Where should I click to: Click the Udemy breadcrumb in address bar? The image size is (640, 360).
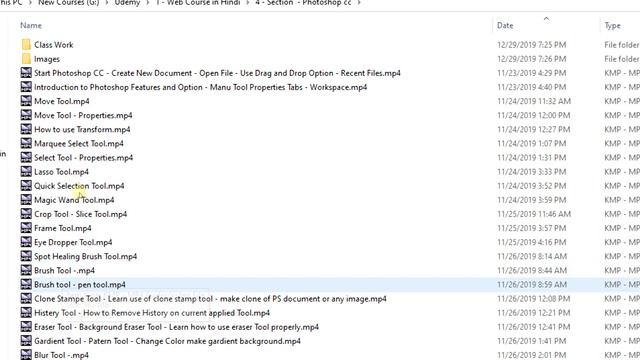tap(127, 3)
